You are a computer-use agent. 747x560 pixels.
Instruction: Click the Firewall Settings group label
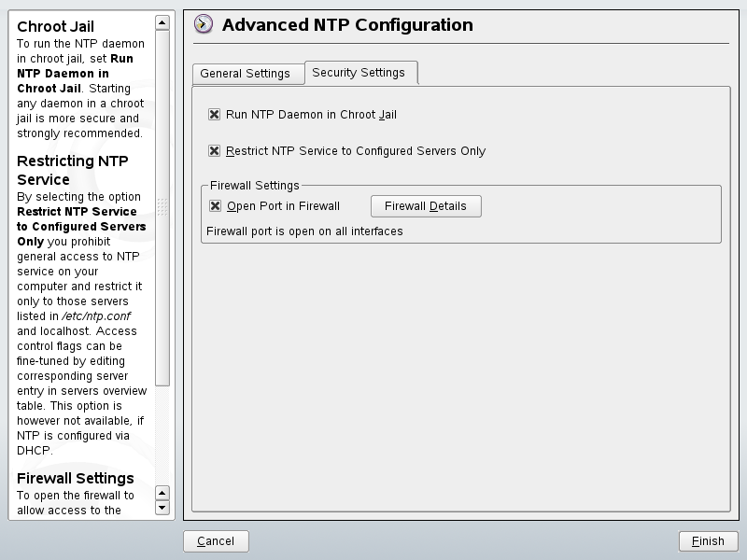click(255, 186)
